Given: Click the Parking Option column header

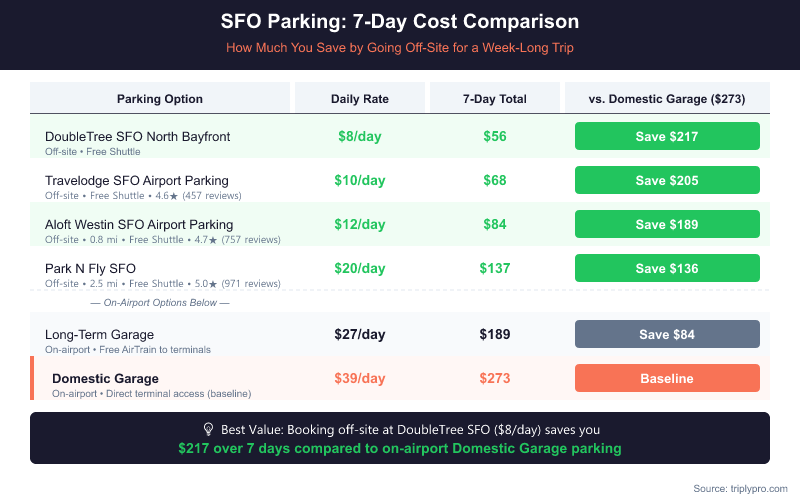Looking at the screenshot, I should pos(160,99).
